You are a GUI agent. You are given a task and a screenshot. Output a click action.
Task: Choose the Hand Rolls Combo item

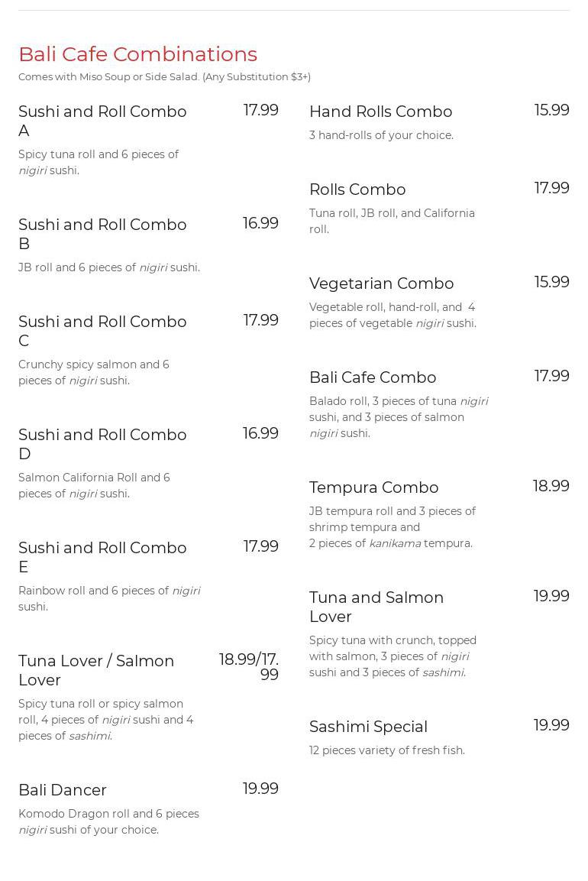tap(380, 112)
